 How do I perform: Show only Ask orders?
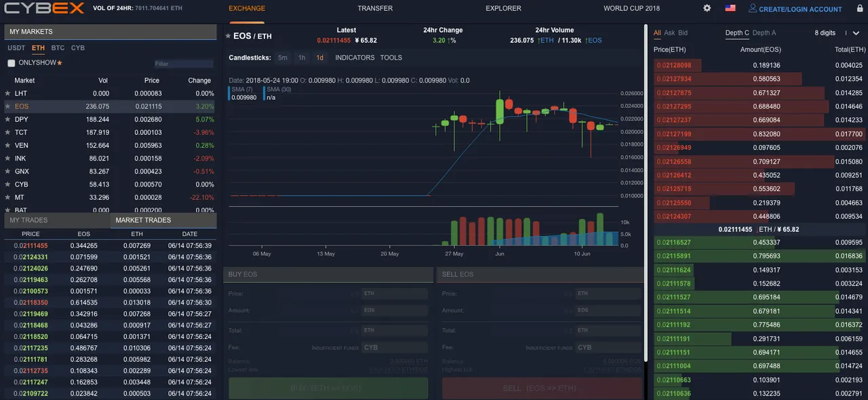coord(669,33)
